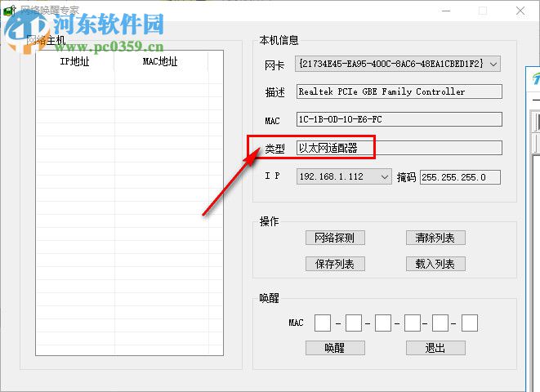Focus the fifth wake MAC octet box
Image resolution: width=540 pixels, height=392 pixels.
pos(440,323)
